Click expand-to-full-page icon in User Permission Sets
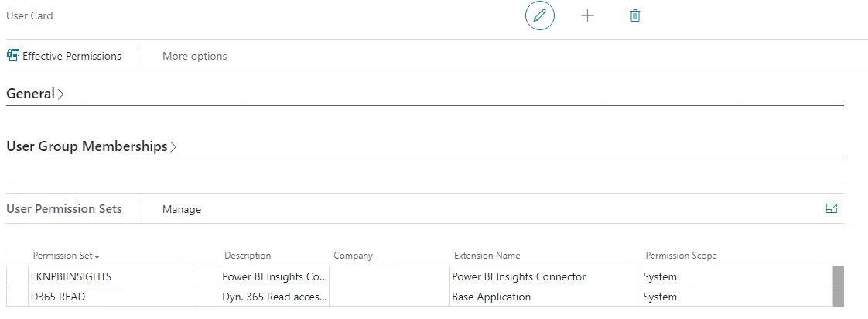 click(832, 208)
